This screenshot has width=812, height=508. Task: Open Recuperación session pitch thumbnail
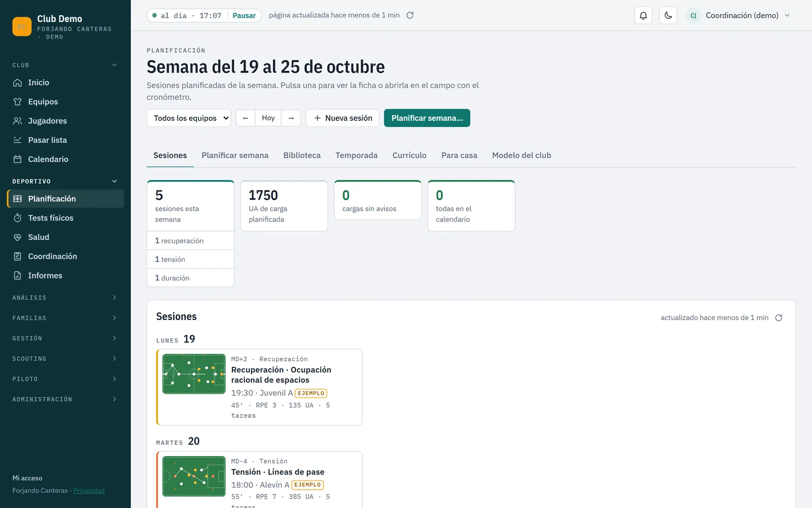[x=194, y=374]
